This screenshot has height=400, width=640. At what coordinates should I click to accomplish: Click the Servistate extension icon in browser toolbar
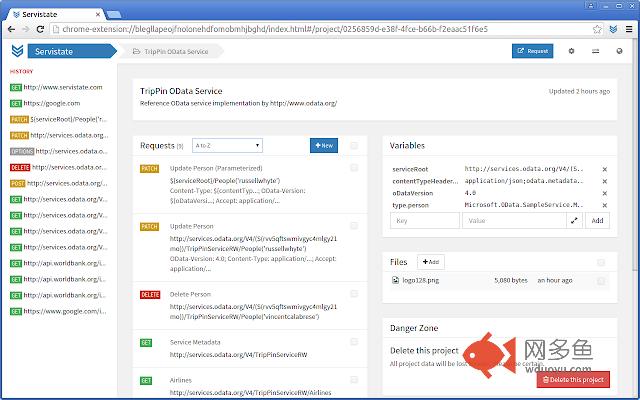(613, 29)
